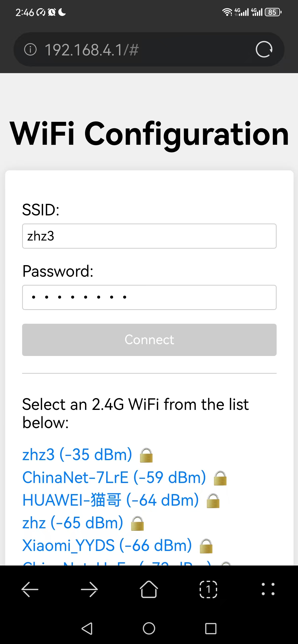Choose Xiaomi_YYDS (-66 dBm) network
This screenshot has height=644, width=298.
[x=107, y=546]
